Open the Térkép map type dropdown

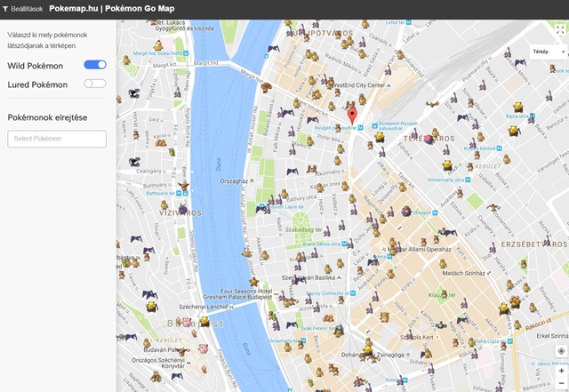549,52
